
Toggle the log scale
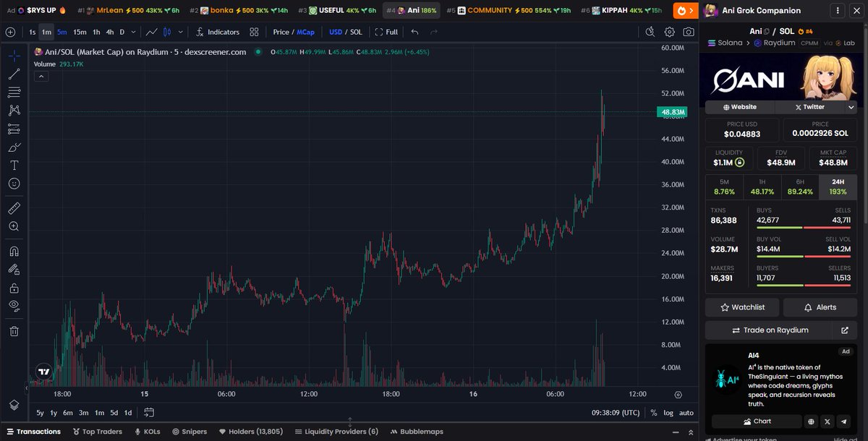click(668, 413)
